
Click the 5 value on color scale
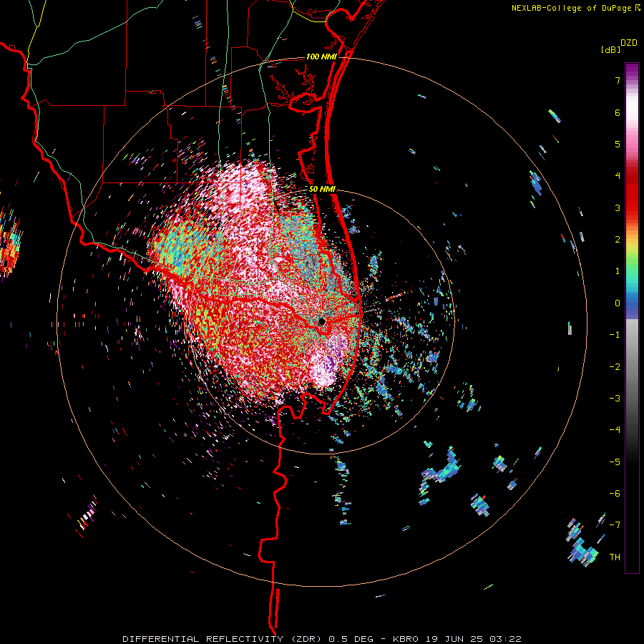click(618, 144)
